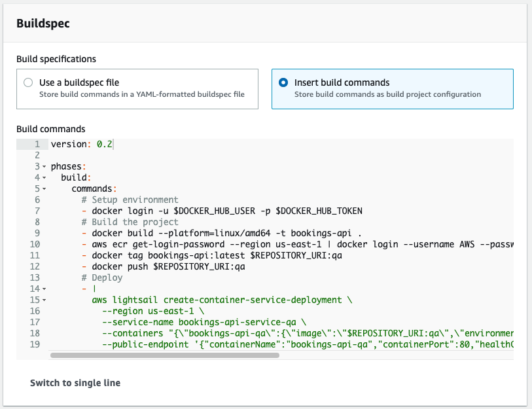Click 'Store build commands as build project configuration' text
532x409 pixels.
(x=387, y=94)
